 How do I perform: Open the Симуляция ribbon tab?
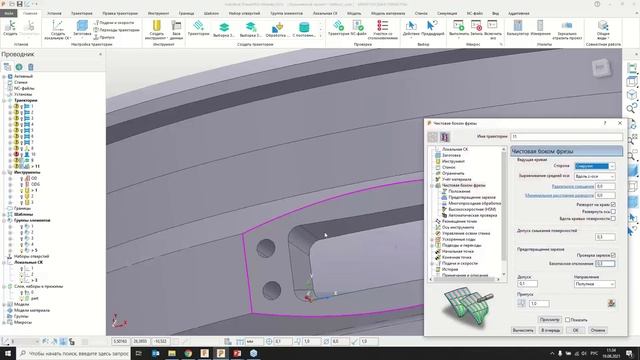click(447, 13)
